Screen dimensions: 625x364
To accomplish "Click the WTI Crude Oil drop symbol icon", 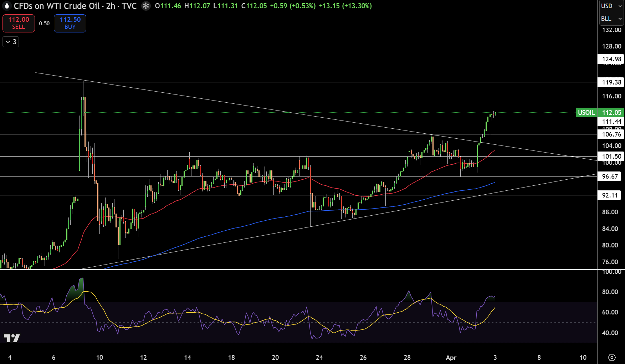I will (6, 6).
